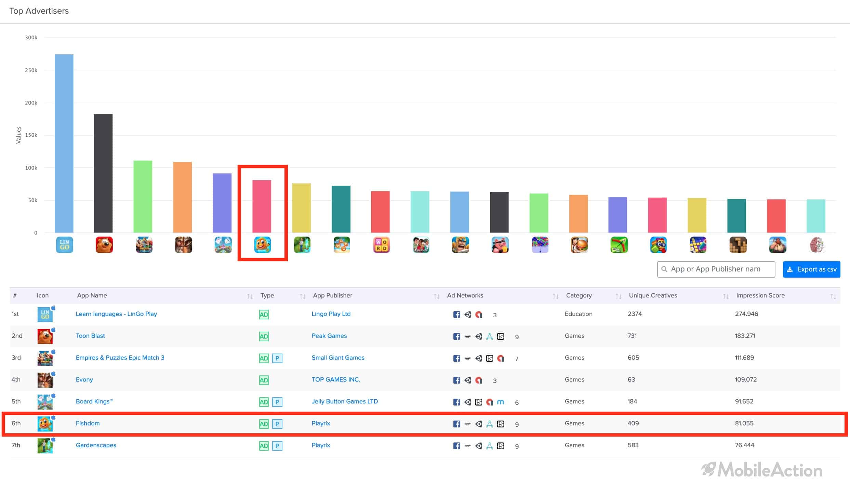Click the Toon Blast bear icon under the chart
This screenshot has width=850, height=504.
(x=104, y=245)
